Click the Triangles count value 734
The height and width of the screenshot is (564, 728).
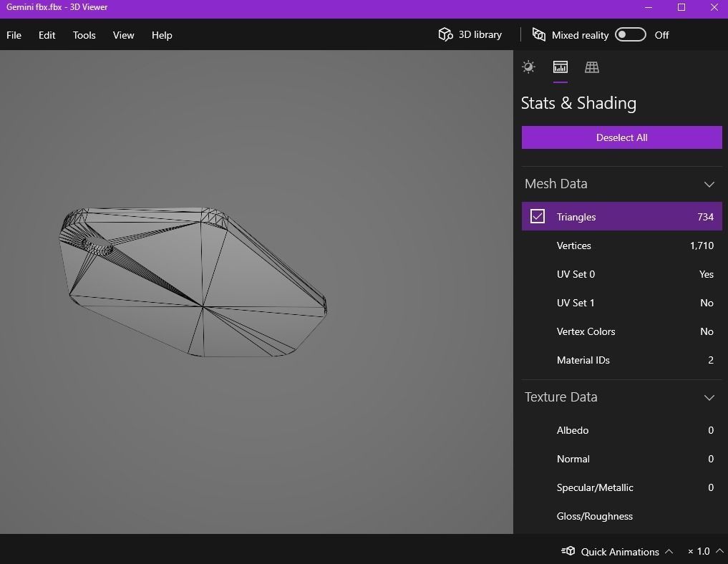point(705,217)
